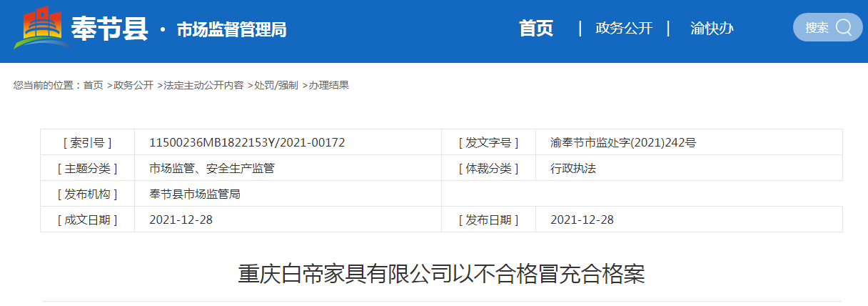Click the [ 发布日期 ] label cell

tap(488, 219)
